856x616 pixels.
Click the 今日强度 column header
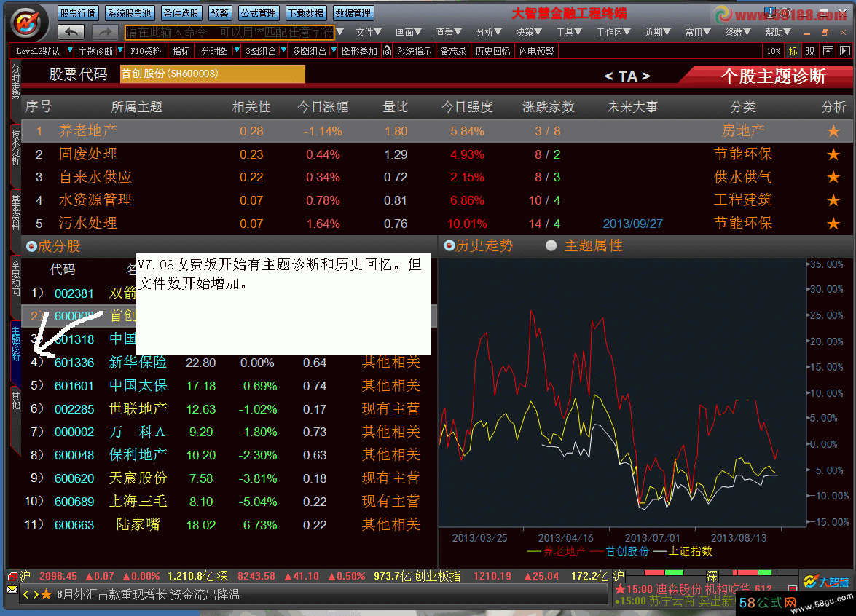(467, 107)
